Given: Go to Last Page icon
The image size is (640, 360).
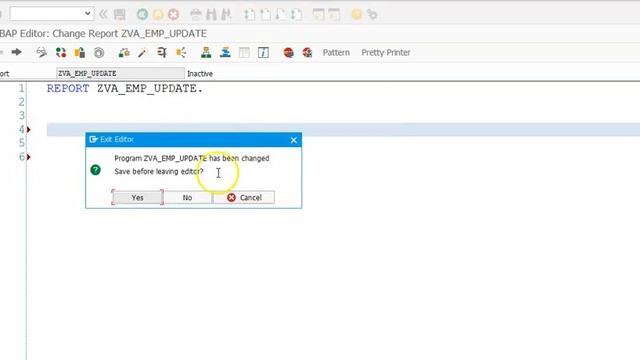Looking at the screenshot, I should click(x=297, y=15).
